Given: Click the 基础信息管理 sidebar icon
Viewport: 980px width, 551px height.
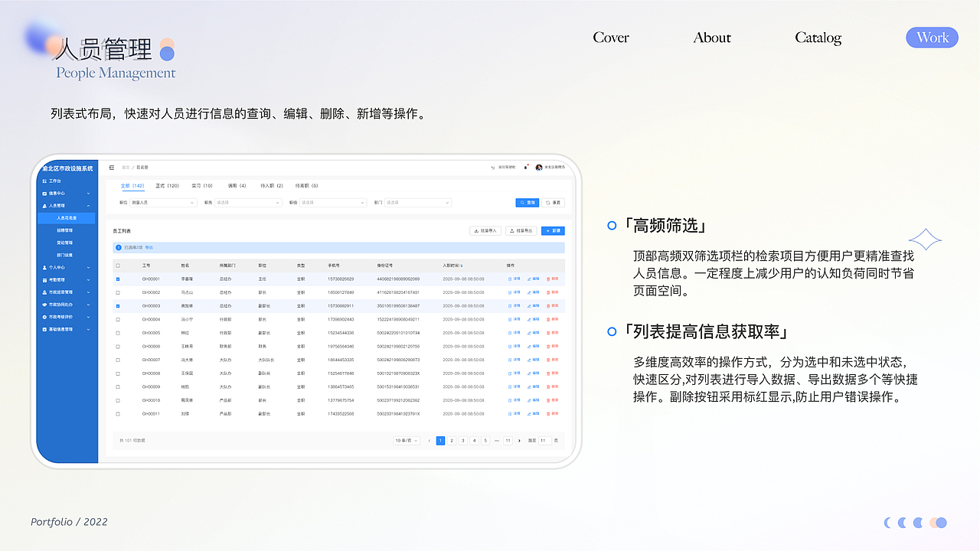Looking at the screenshot, I should click(44, 329).
